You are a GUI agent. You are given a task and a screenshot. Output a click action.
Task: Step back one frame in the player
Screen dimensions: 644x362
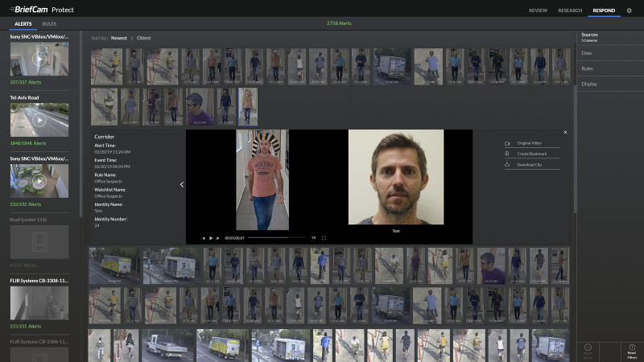click(x=203, y=238)
